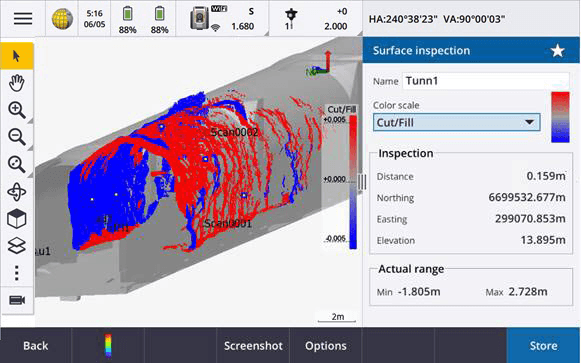Open the hamburger main menu

23,18
